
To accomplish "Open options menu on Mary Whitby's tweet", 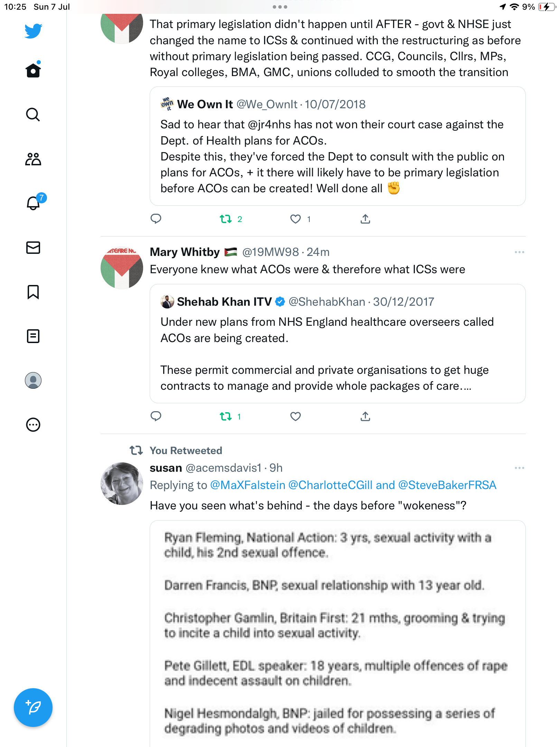I will click(x=519, y=252).
